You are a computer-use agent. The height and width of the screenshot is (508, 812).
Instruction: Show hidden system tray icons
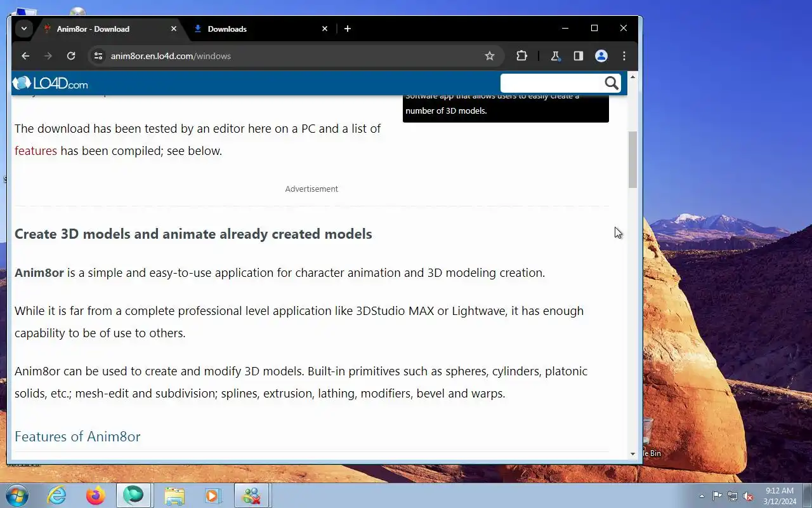[x=702, y=496]
